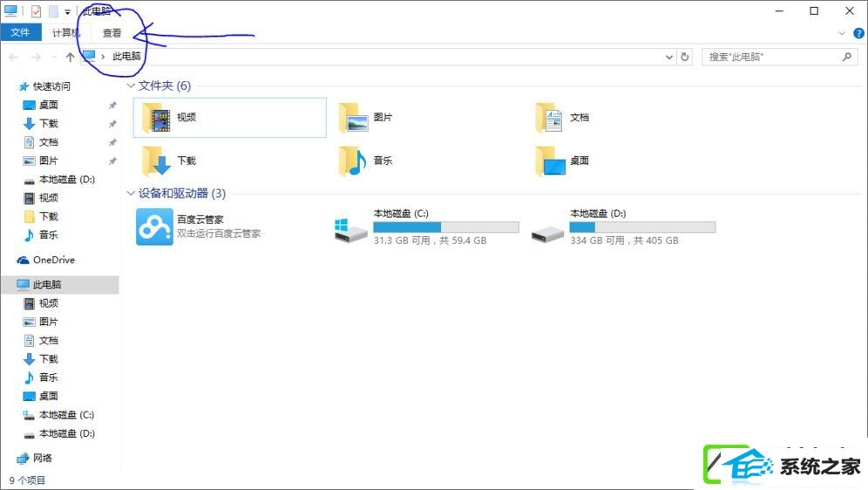This screenshot has height=490, width=868.
Task: Click 此电脑 breadcrumb in address bar
Action: [126, 57]
